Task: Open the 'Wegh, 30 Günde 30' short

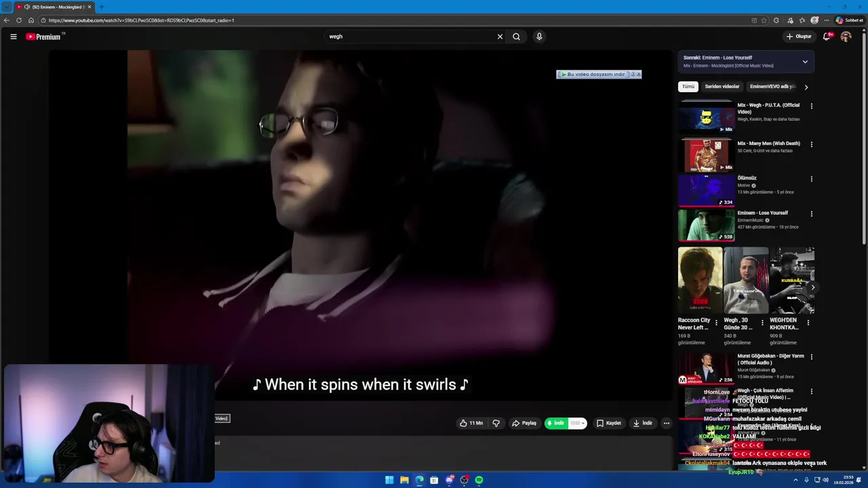Action: 746,281
